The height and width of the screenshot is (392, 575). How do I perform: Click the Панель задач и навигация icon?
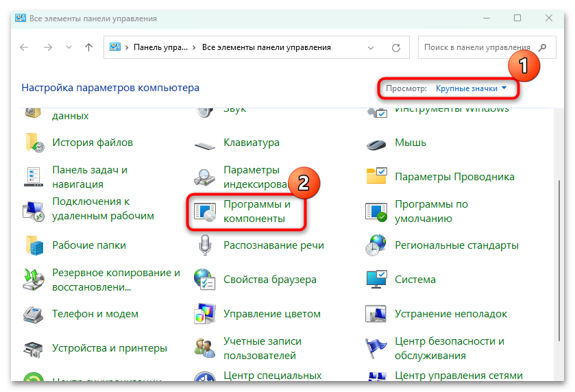[34, 177]
